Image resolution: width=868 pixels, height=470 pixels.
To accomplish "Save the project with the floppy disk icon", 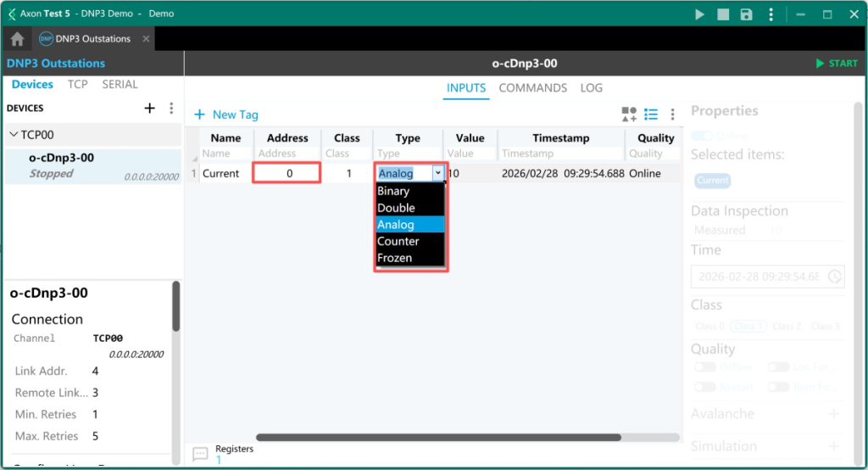I will coord(746,14).
